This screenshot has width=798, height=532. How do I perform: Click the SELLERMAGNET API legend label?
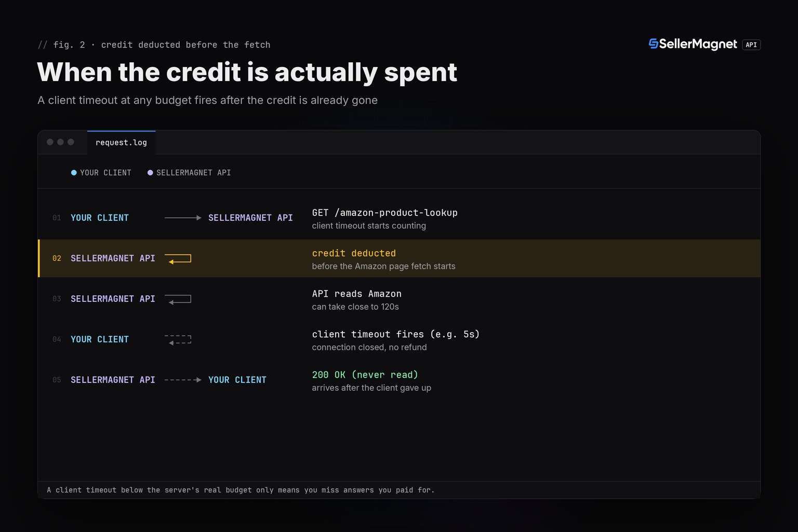click(194, 172)
